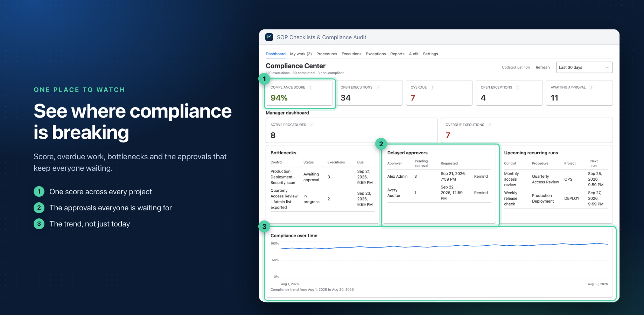The image size is (644, 315).
Task: Click the Active Procedures value 8
Action: (273, 135)
